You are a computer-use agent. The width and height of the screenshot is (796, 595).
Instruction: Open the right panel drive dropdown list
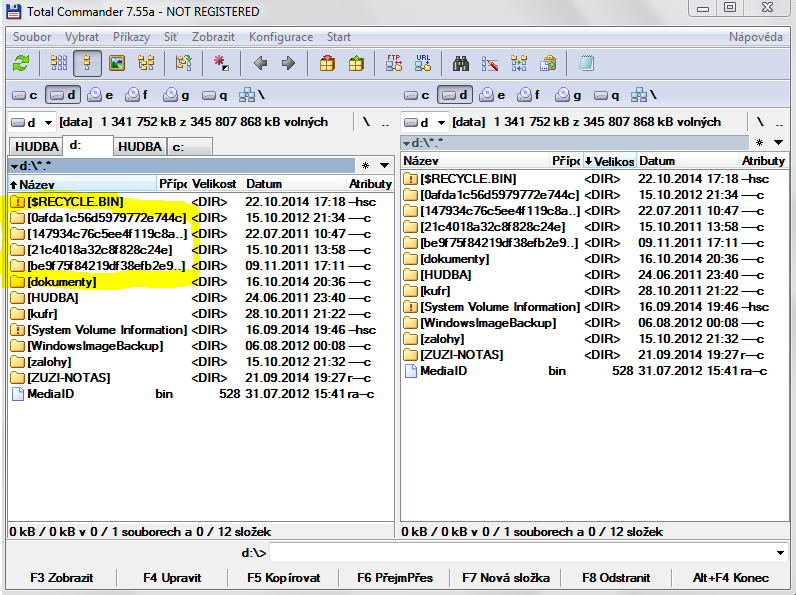[425, 122]
